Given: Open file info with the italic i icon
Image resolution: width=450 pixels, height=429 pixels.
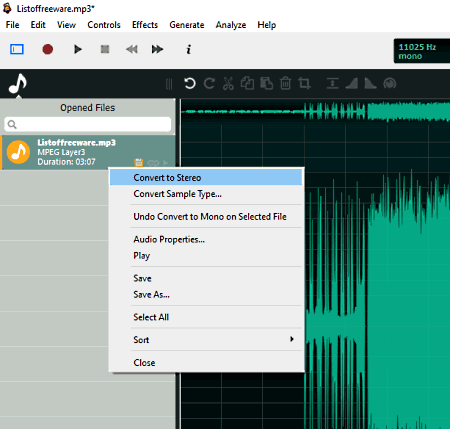Looking at the screenshot, I should point(189,49).
